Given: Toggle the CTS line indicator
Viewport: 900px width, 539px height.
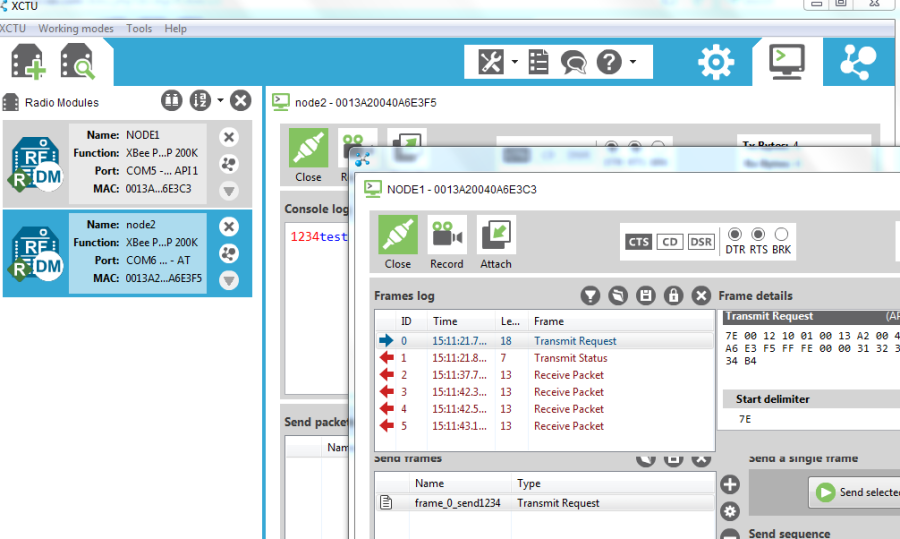Looking at the screenshot, I should click(x=638, y=242).
